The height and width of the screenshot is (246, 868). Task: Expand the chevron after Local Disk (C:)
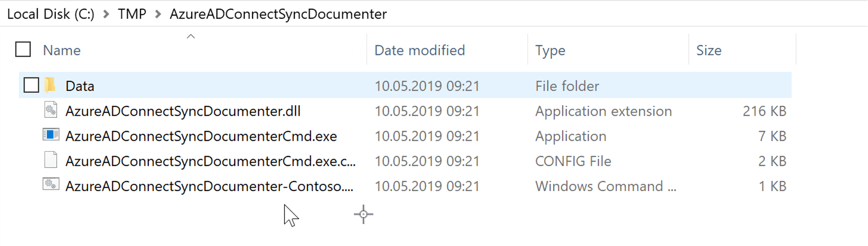point(106,14)
